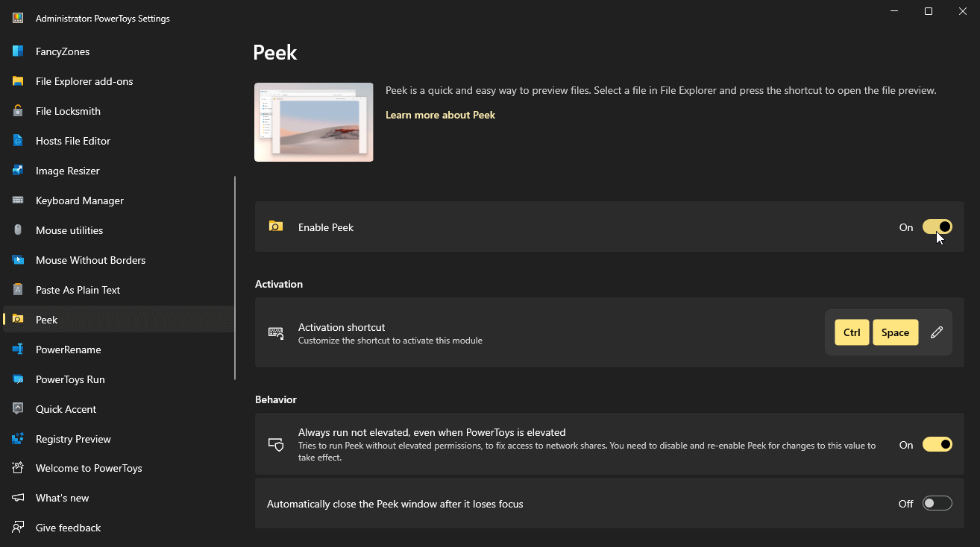Disable Always run not elevated toggle
This screenshot has width=980, height=547.
click(937, 444)
